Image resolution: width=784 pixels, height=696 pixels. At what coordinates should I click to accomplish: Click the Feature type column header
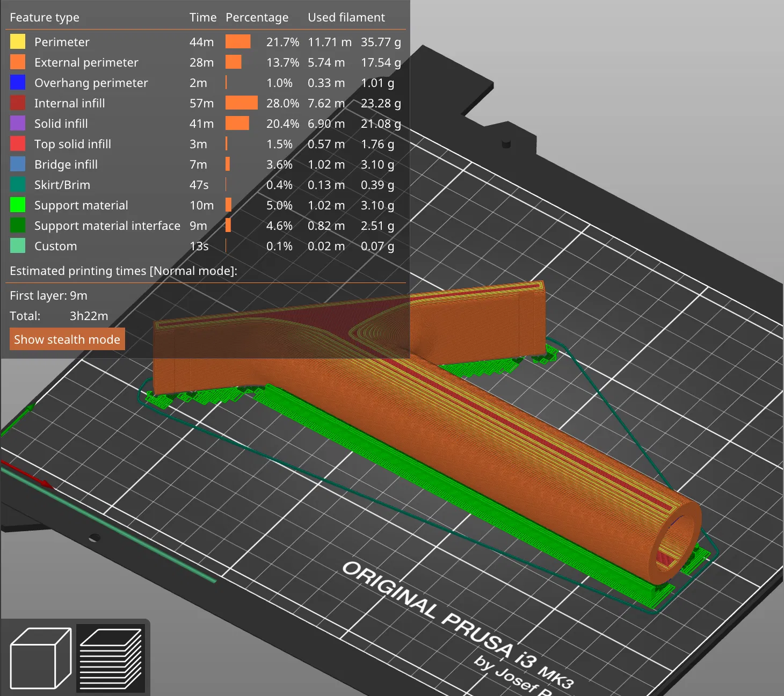[45, 17]
